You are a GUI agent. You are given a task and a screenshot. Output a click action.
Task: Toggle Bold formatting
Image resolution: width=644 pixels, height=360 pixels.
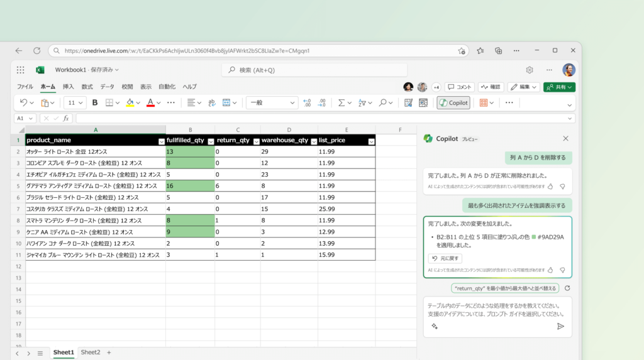point(95,102)
